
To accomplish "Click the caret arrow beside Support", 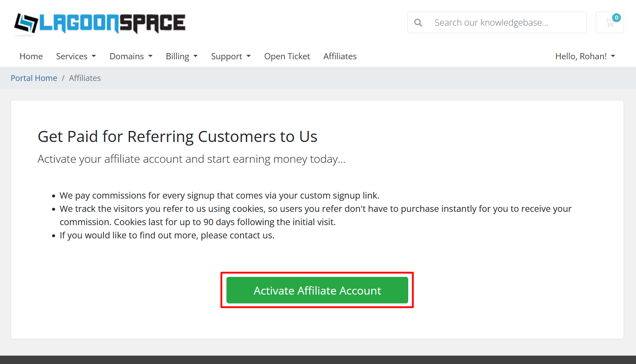I will tap(249, 56).
